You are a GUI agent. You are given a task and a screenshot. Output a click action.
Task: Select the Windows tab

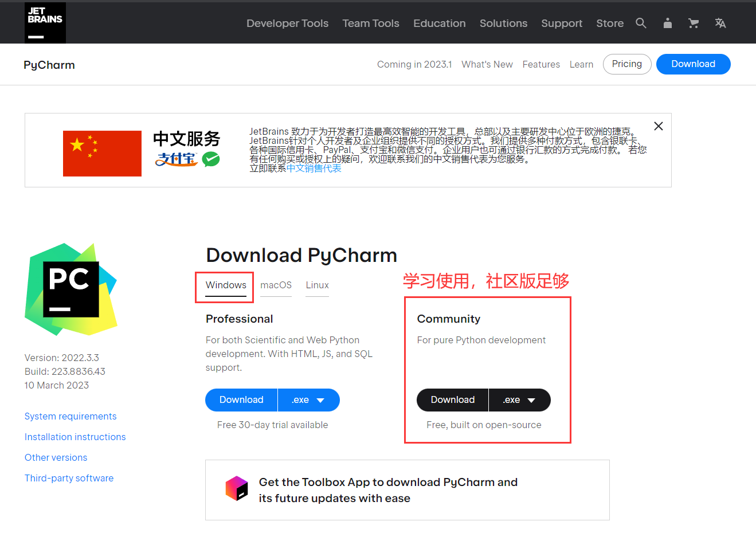coord(226,285)
